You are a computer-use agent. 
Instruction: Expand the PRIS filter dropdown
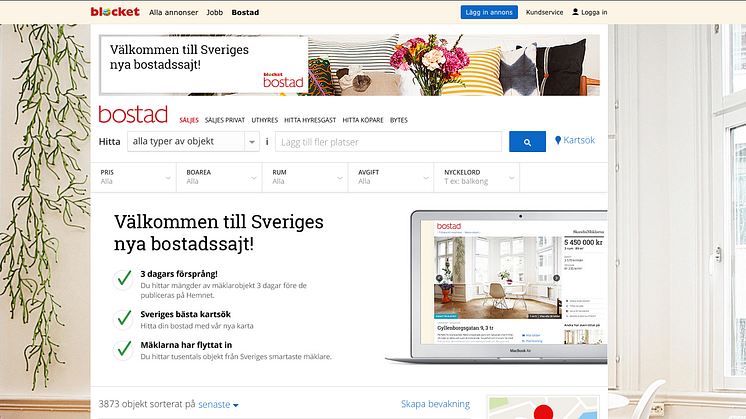click(x=134, y=177)
